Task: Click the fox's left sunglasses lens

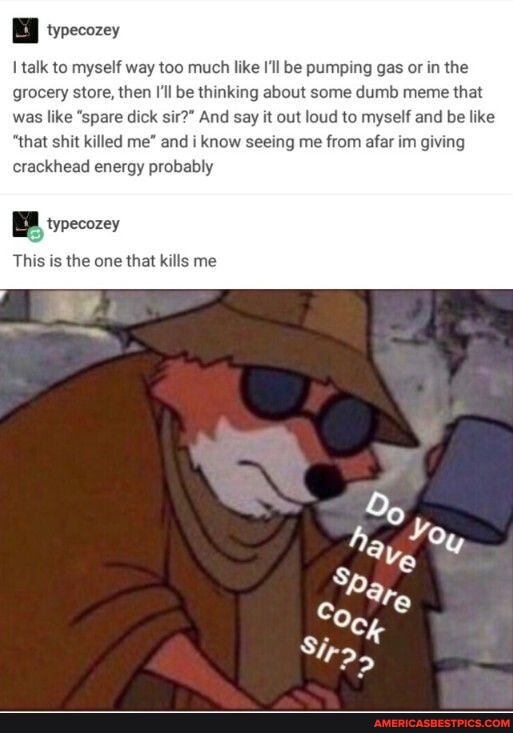Action: coord(275,393)
